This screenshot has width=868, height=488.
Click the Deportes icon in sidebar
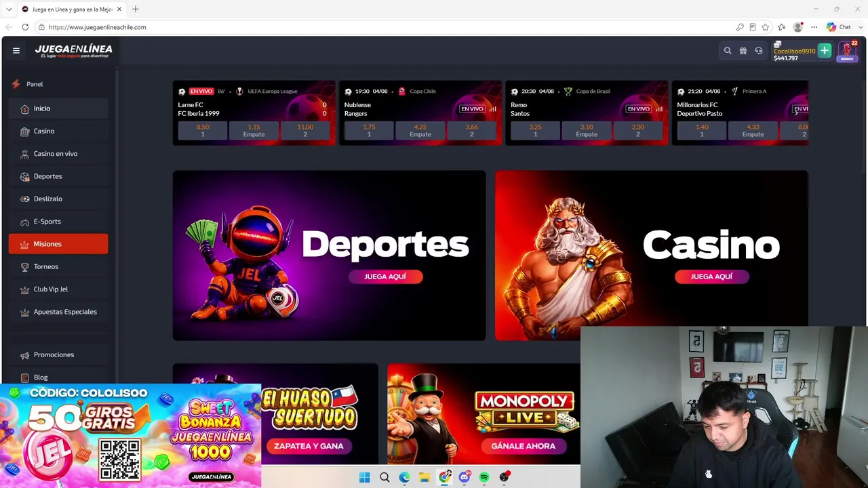tap(25, 176)
